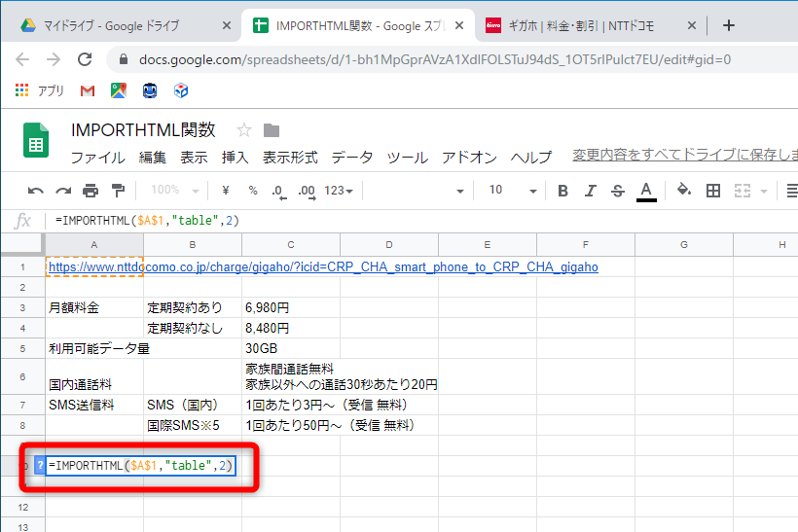
Task: Click the Print icon
Action: [x=91, y=191]
